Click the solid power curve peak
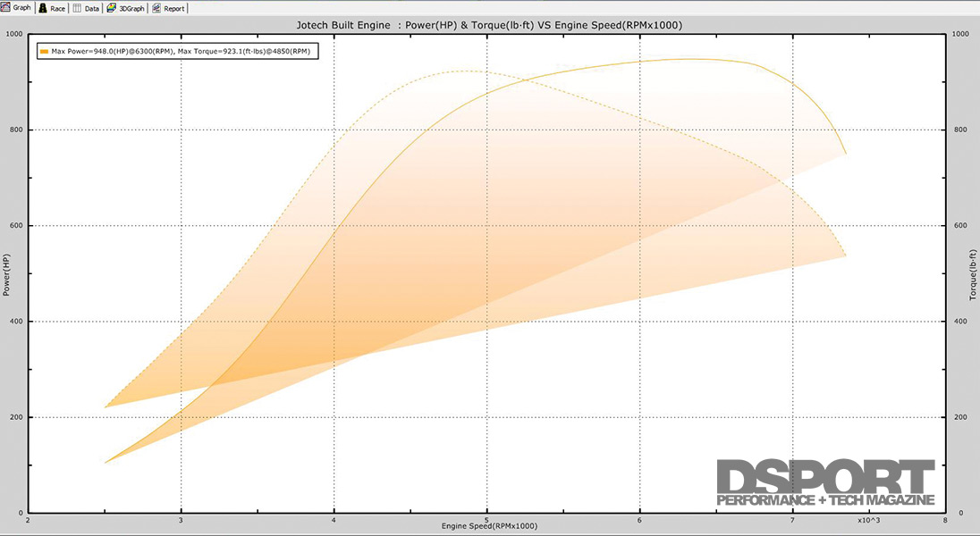The width and height of the screenshot is (980, 536). click(684, 59)
